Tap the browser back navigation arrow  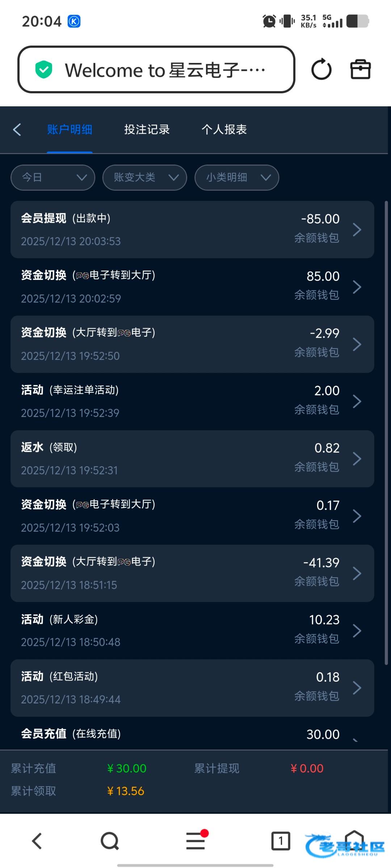coord(37,841)
